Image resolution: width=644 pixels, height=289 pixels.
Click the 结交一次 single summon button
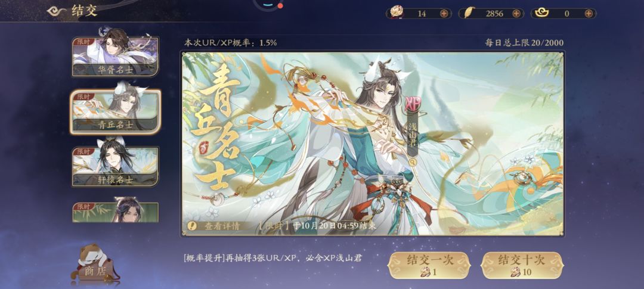pyautogui.click(x=429, y=265)
